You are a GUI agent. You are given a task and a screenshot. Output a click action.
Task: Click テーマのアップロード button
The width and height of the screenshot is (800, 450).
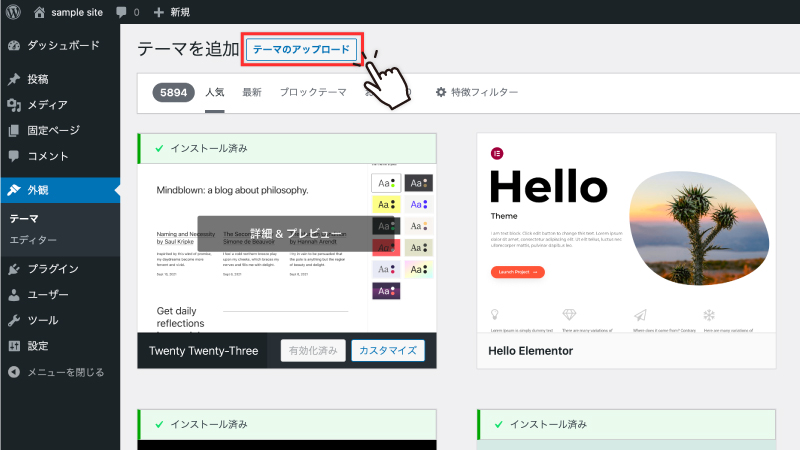[x=302, y=49]
